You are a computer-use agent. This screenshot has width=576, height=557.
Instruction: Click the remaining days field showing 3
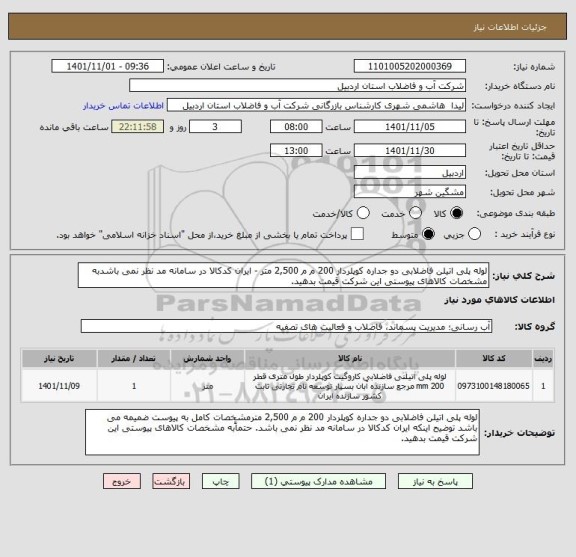click(x=215, y=127)
